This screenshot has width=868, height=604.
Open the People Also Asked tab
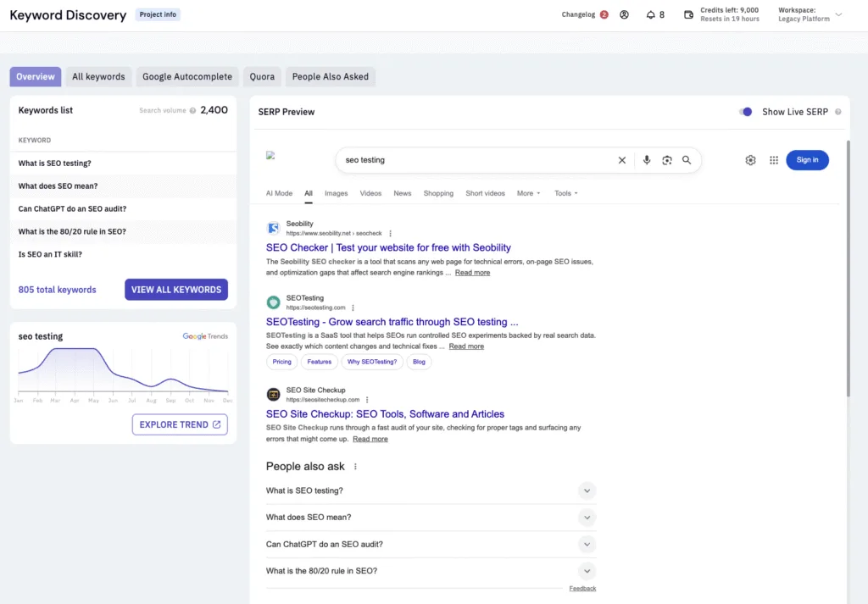[x=330, y=76]
